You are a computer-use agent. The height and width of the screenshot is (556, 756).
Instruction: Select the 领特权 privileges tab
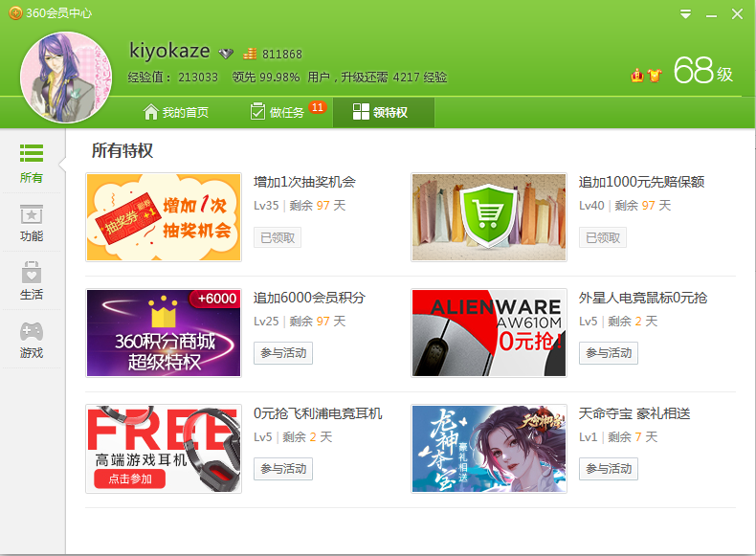coord(384,112)
